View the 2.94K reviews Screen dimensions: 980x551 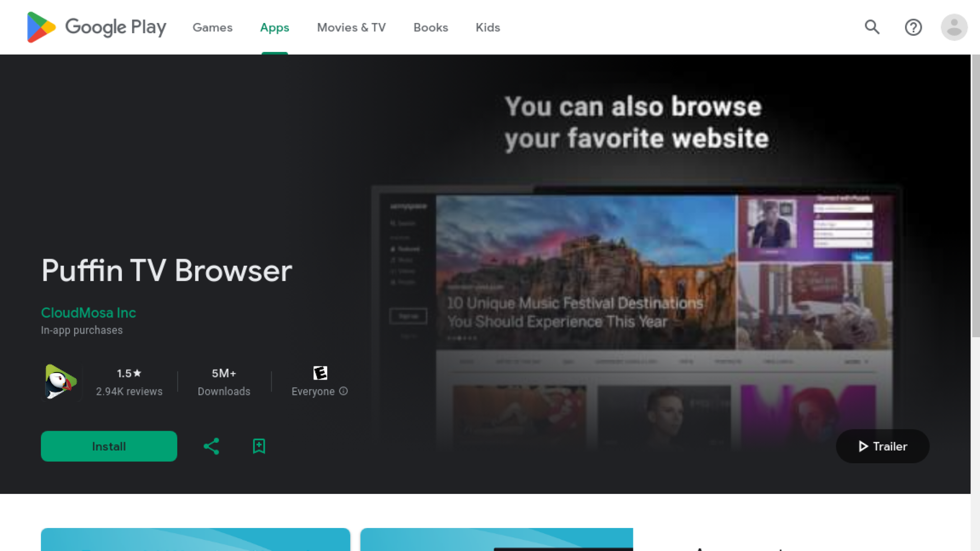[x=129, y=391]
